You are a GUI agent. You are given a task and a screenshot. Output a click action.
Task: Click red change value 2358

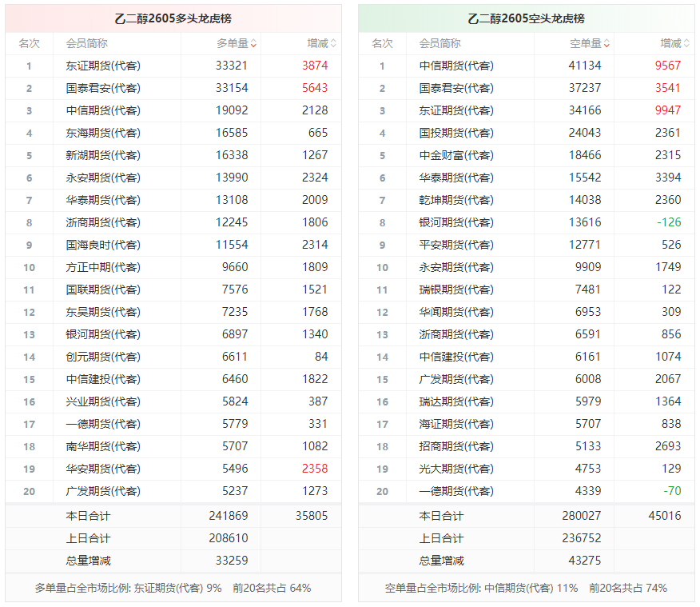315,469
